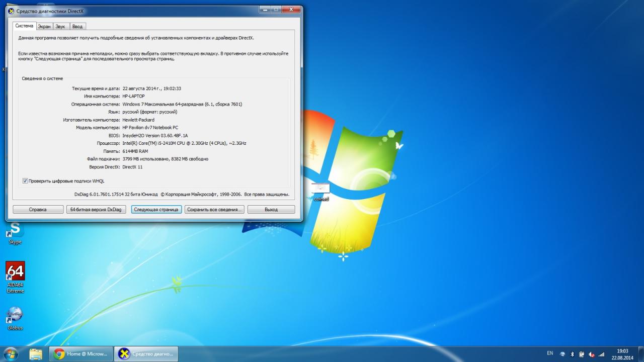Minimize the DirectX diagnostics dialog
This screenshot has height=362, width=644.
[265, 10]
